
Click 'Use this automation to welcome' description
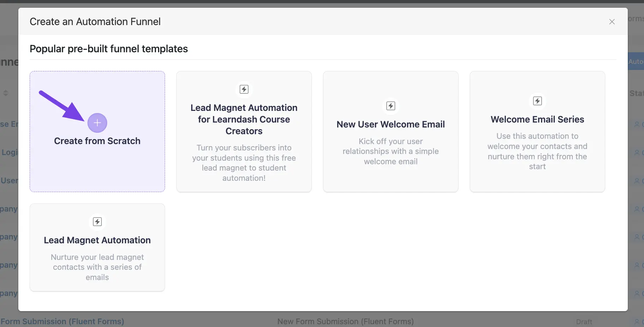[x=537, y=151]
